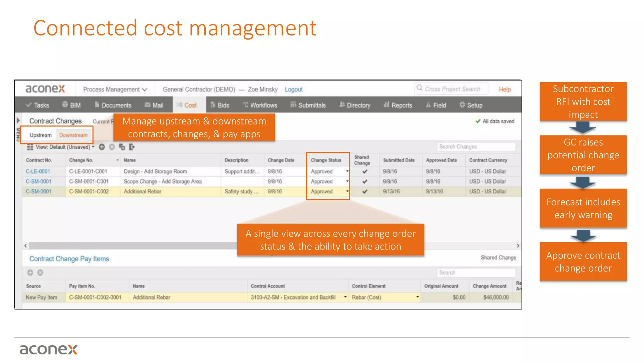Image resolution: width=644 pixels, height=362 pixels.
Task: Toggle Shared Change check for C-LE-0001-C001
Action: pyautogui.click(x=365, y=171)
